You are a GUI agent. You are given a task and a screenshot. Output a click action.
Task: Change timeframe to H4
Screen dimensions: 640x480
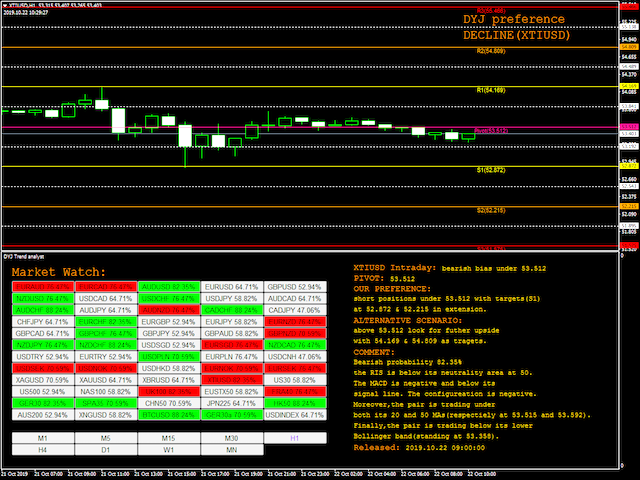point(42,450)
